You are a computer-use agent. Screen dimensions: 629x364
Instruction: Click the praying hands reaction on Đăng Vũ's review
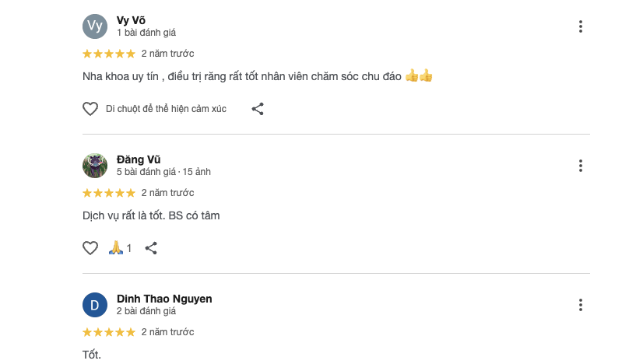coord(116,248)
